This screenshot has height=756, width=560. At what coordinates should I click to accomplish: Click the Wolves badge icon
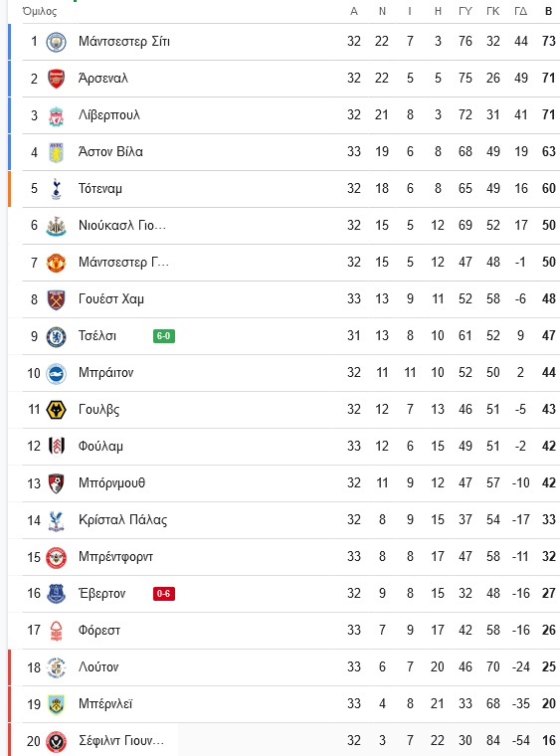56,410
